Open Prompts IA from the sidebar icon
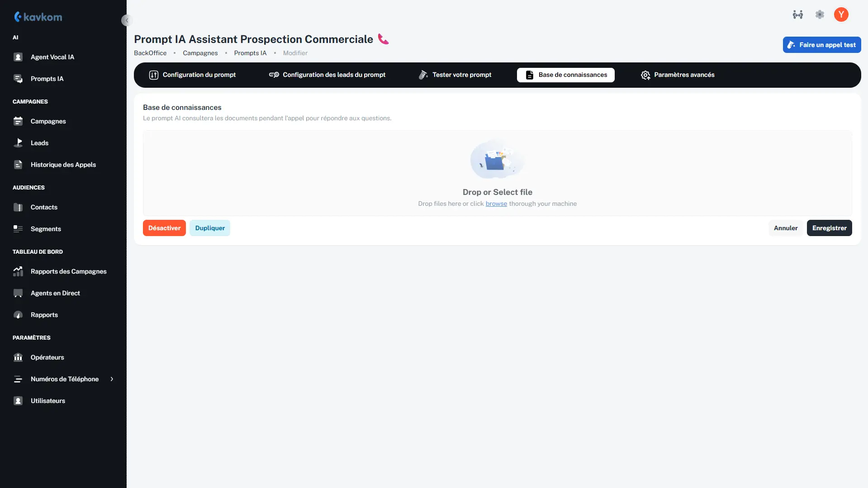868x488 pixels. tap(18, 79)
